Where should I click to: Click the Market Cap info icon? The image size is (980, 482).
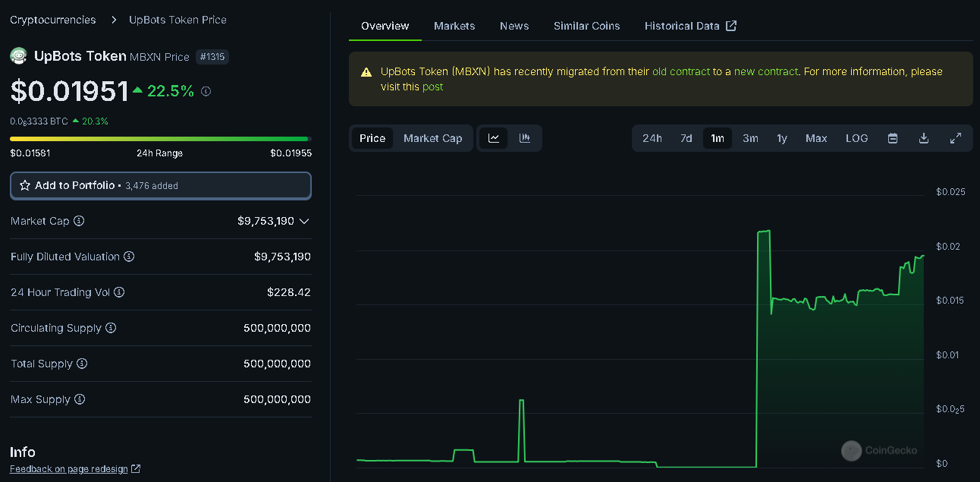click(x=79, y=221)
